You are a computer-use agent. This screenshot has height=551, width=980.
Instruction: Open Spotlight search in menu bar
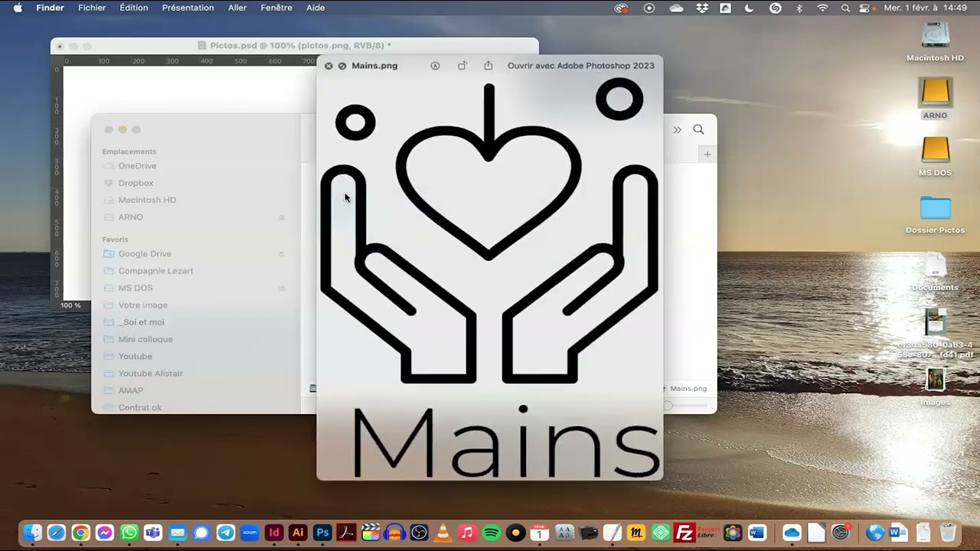pyautogui.click(x=845, y=8)
